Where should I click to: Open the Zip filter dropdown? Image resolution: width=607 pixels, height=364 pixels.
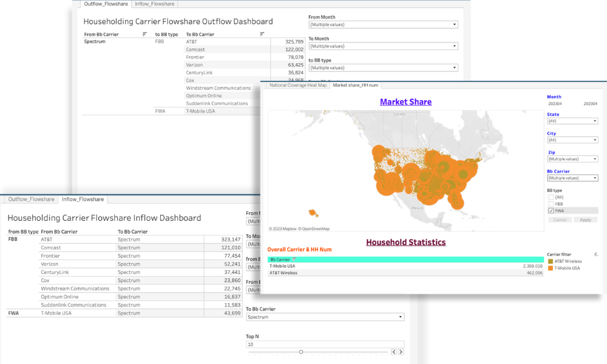(572, 159)
